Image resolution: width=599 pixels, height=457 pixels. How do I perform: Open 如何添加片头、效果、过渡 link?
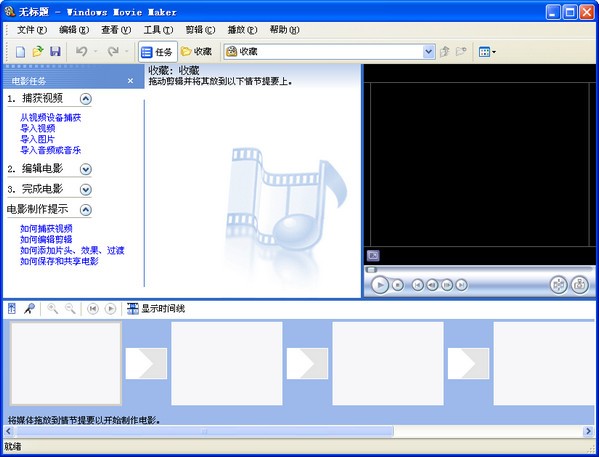coord(72,251)
